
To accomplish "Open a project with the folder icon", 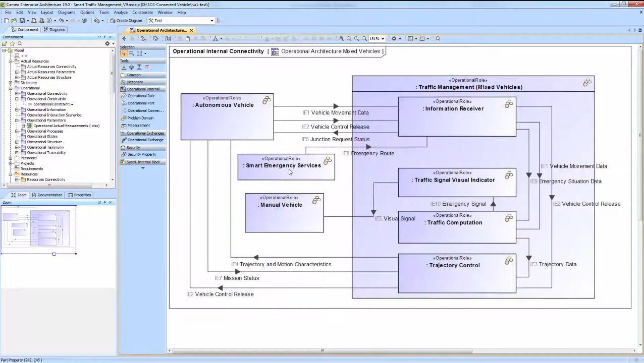I will [14, 21].
